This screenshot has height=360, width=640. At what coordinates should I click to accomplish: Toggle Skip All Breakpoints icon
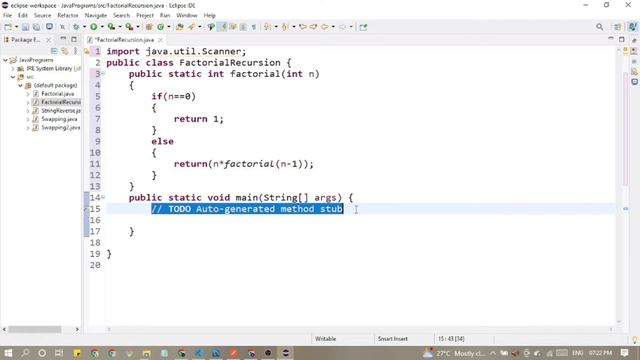[x=62, y=27]
